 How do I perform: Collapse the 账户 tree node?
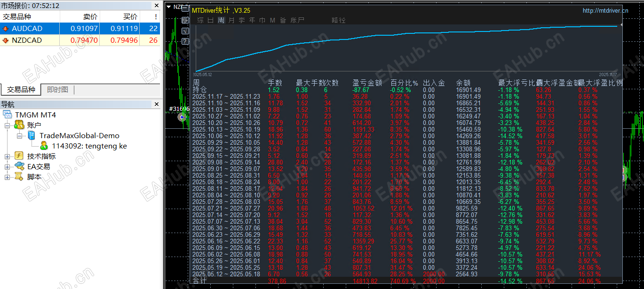coord(8,125)
